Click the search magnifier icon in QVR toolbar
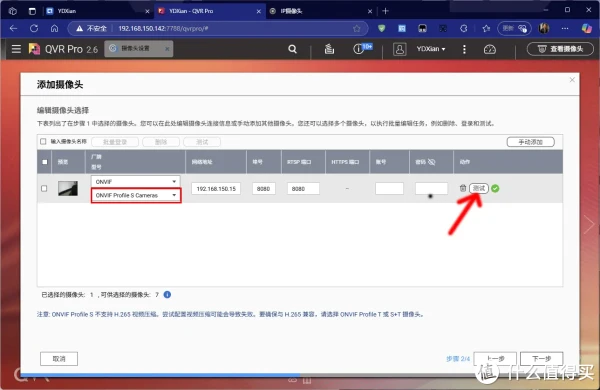 [x=292, y=49]
